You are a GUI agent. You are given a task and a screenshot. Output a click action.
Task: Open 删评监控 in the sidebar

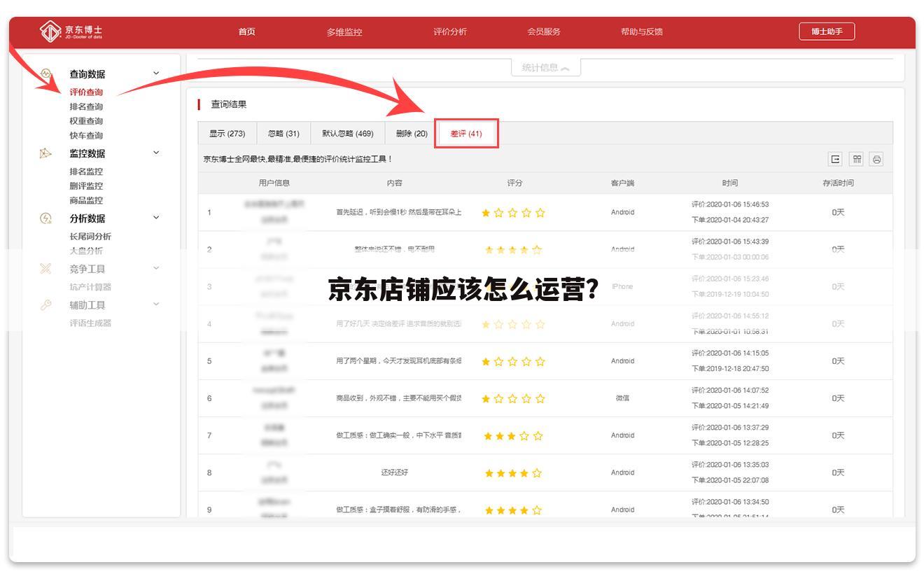[86, 186]
